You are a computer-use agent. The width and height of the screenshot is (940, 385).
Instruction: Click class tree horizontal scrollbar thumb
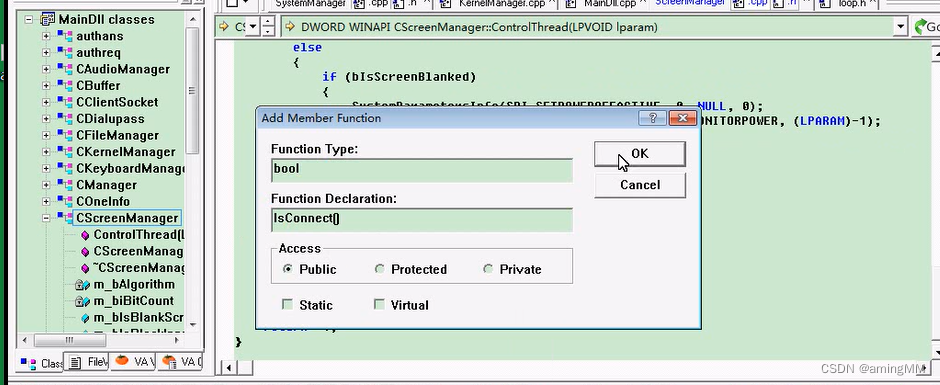[x=70, y=340]
